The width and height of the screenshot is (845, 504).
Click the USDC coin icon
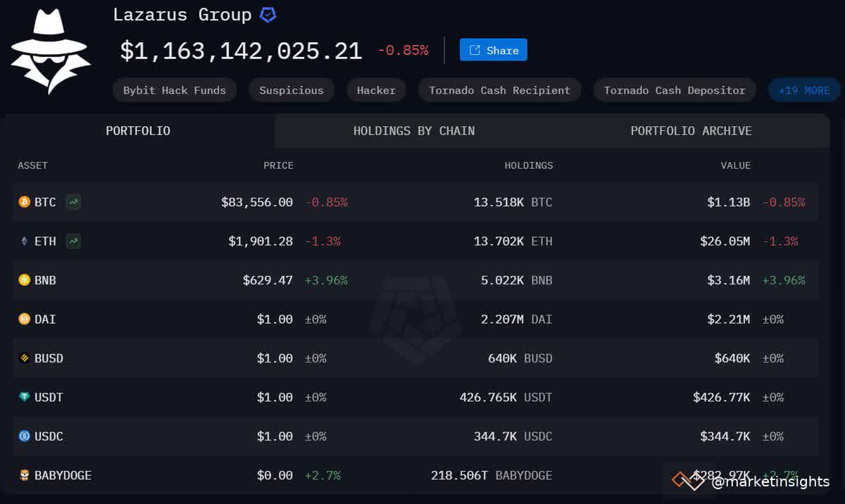pyautogui.click(x=25, y=436)
